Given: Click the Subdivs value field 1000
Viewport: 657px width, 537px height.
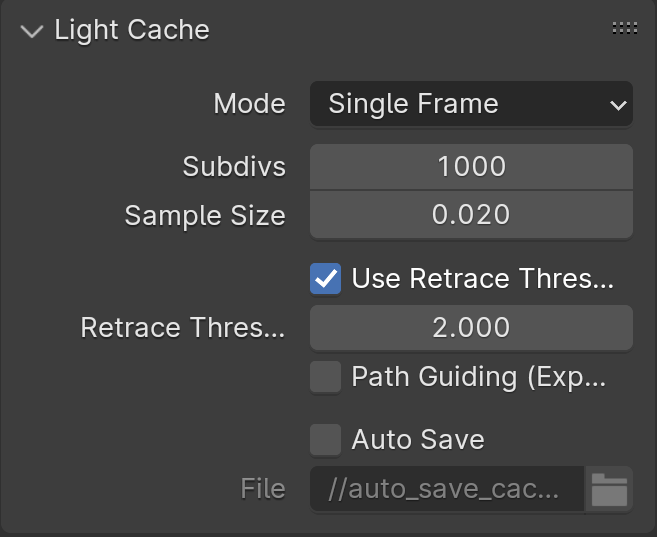Looking at the screenshot, I should click(471, 167).
